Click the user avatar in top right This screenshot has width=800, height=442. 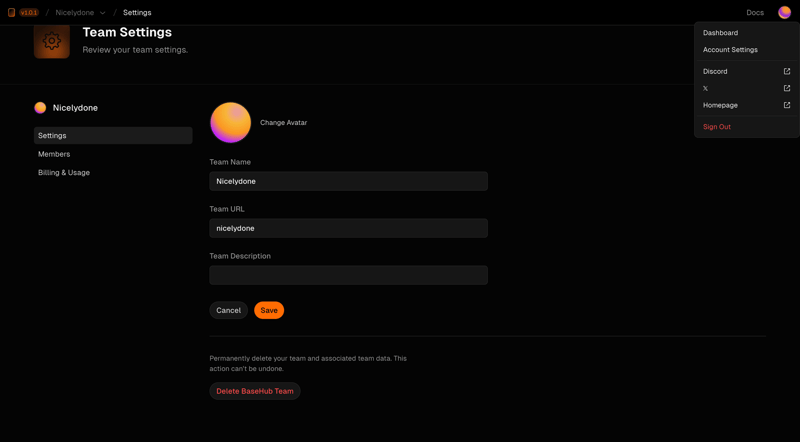pyautogui.click(x=785, y=12)
